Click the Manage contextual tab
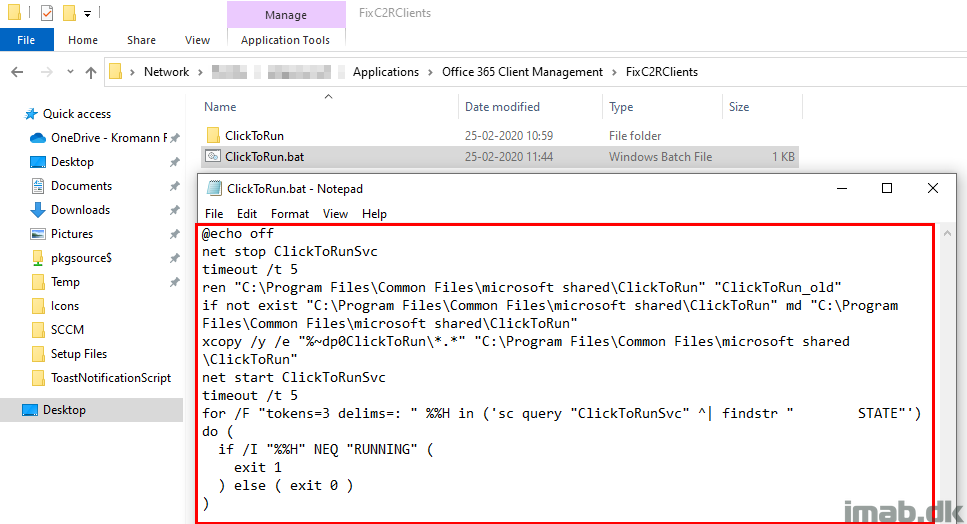Image resolution: width=967 pixels, height=524 pixels. tap(286, 15)
